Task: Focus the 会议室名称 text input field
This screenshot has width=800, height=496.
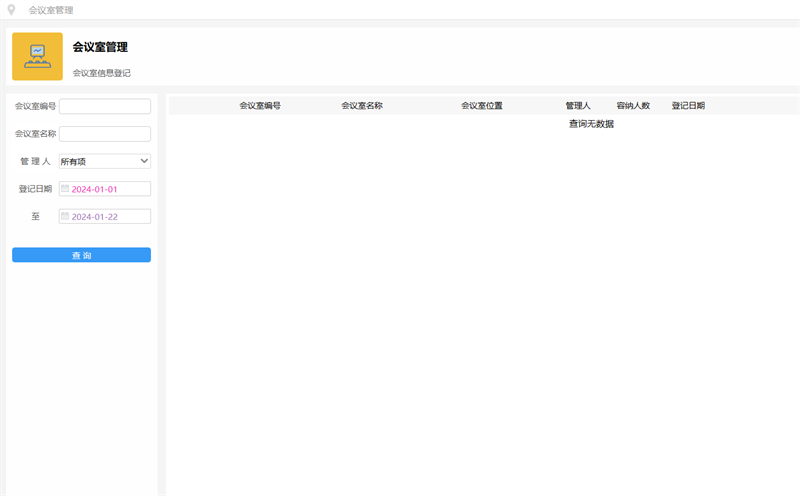Action: coord(105,134)
